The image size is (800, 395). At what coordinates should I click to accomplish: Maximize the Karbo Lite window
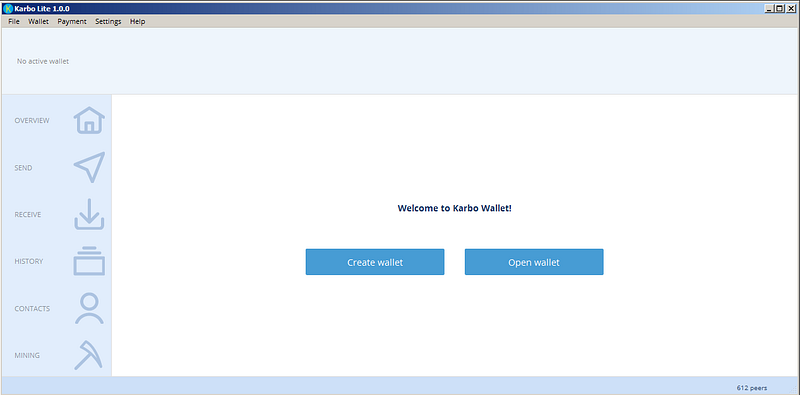(x=779, y=8)
